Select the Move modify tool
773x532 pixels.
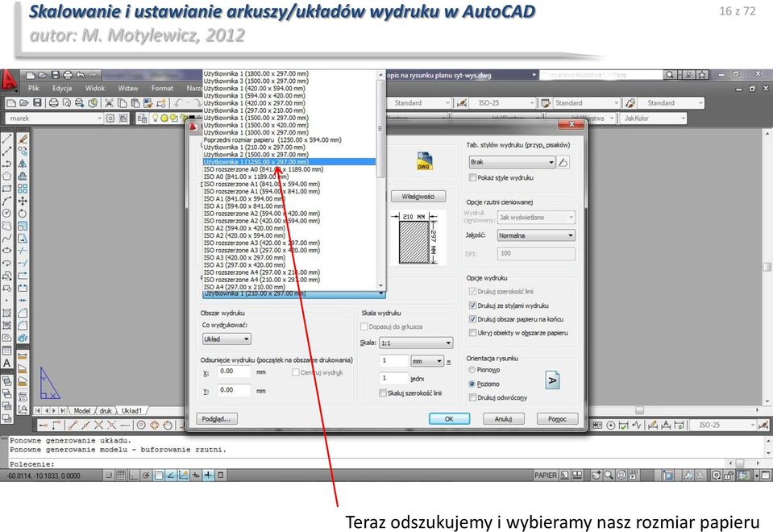pyautogui.click(x=23, y=201)
